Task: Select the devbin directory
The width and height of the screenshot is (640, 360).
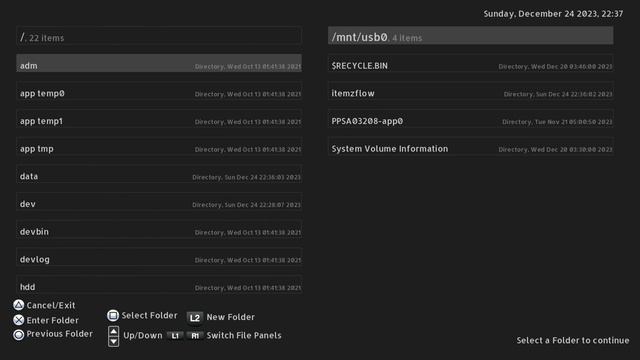Action: click(159, 230)
